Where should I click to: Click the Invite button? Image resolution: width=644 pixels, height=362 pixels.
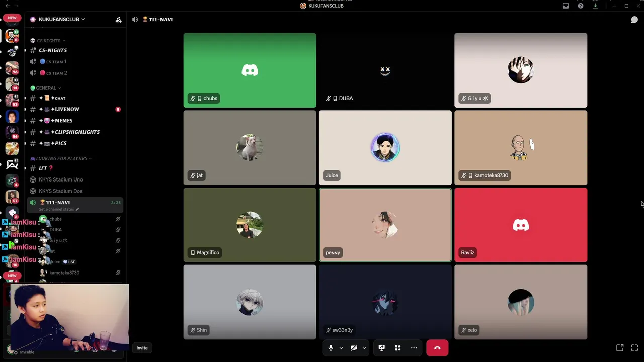point(142,348)
